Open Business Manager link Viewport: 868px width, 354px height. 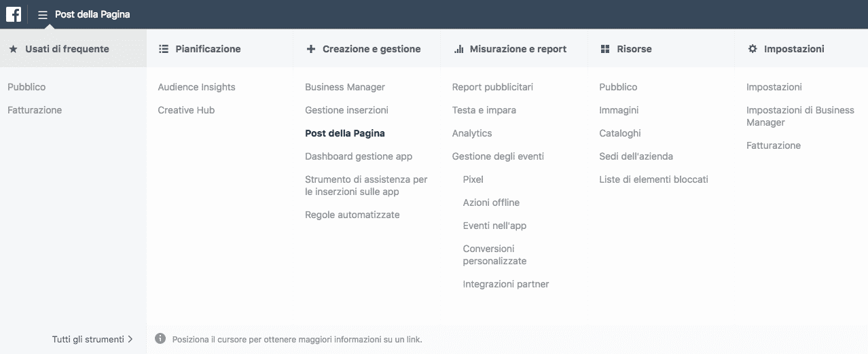[345, 87]
